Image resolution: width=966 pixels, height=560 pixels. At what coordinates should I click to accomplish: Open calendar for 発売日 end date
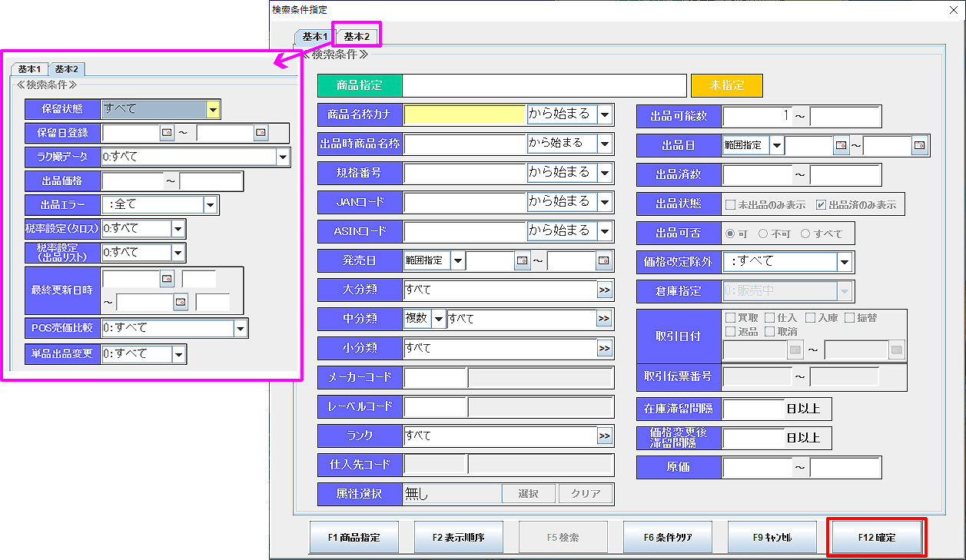tap(604, 261)
